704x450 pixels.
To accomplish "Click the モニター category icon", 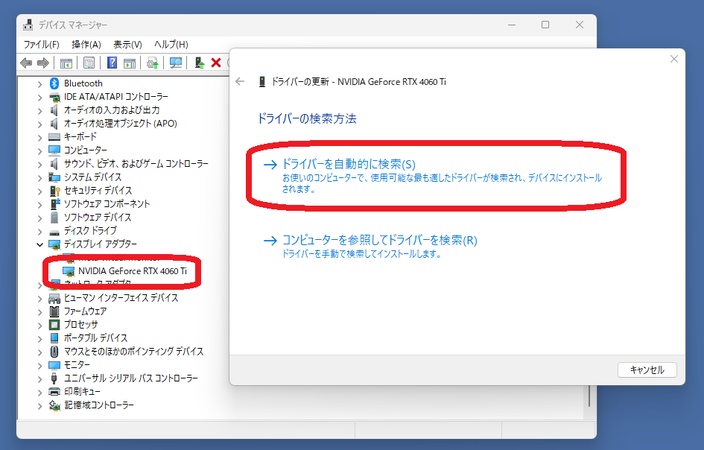I will click(x=54, y=365).
